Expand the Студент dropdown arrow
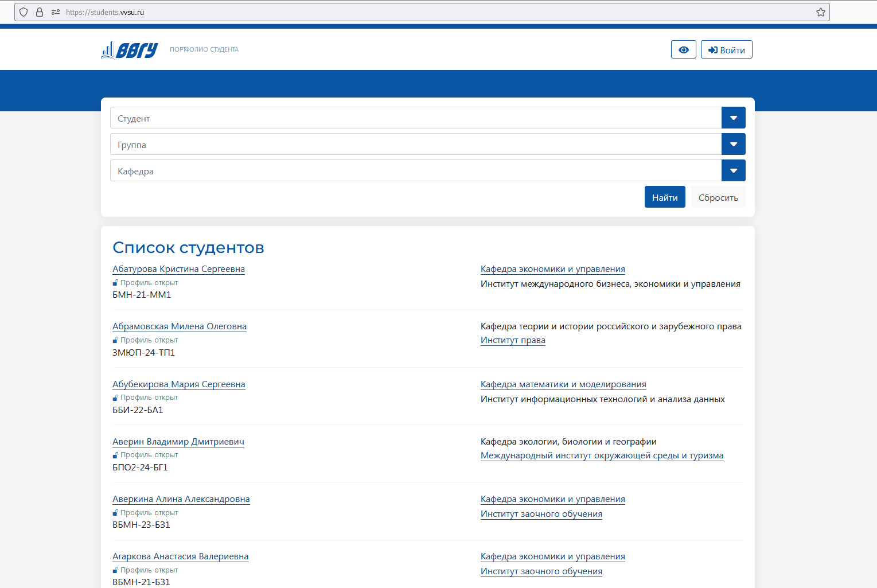The width and height of the screenshot is (877, 588). [x=733, y=118]
